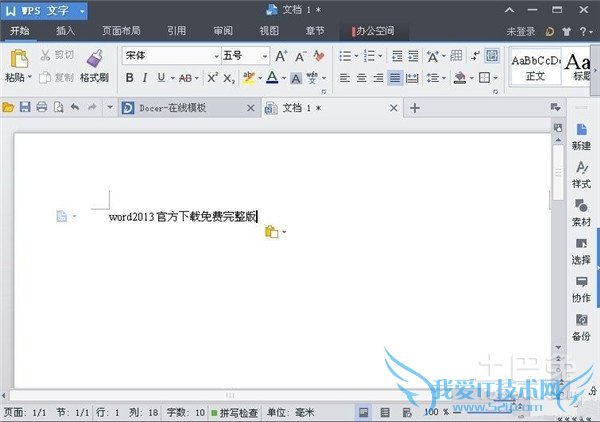Viewport: 600px width, 422px height.
Task: Click the decrease indent icon
Action: click(x=397, y=56)
